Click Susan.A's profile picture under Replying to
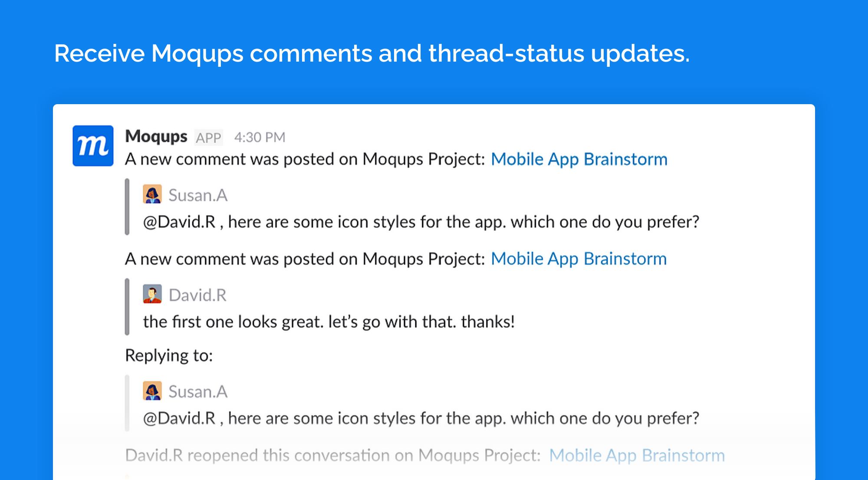This screenshot has height=480, width=868. coord(153,391)
